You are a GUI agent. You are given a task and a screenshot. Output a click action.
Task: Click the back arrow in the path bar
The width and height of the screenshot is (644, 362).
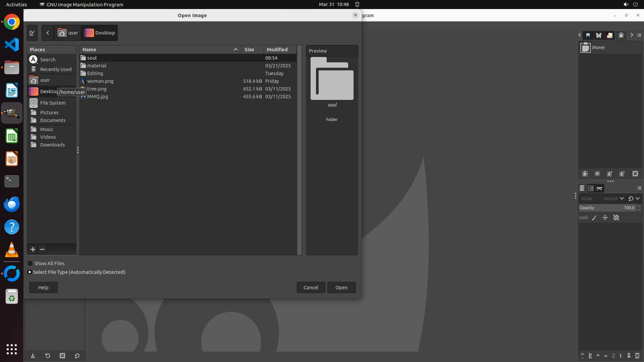tap(48, 33)
